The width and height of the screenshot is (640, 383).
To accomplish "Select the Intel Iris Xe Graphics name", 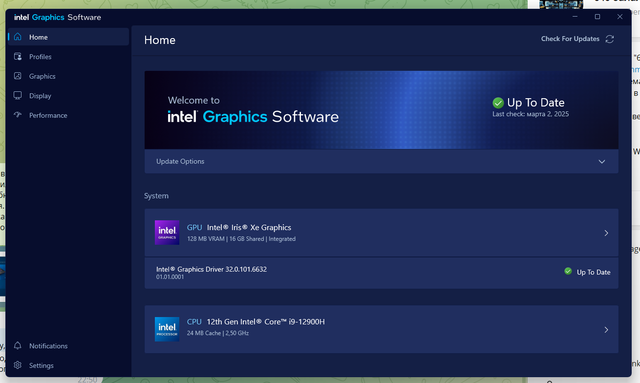I will click(x=249, y=227).
